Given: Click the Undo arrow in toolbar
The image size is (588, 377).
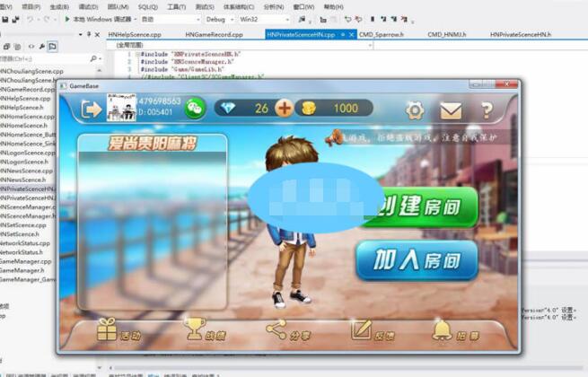Looking at the screenshot, I should 30,19.
